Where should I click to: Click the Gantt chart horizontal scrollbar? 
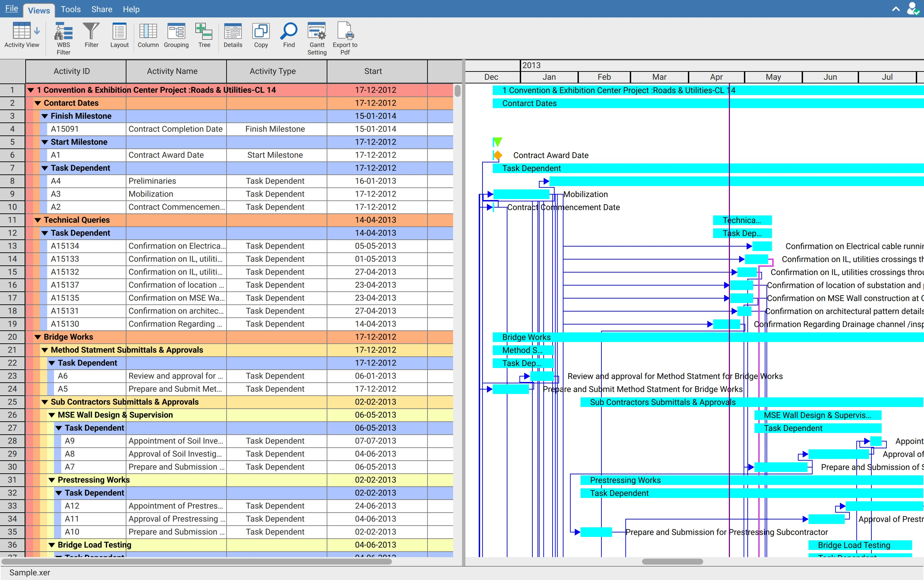coord(672,562)
